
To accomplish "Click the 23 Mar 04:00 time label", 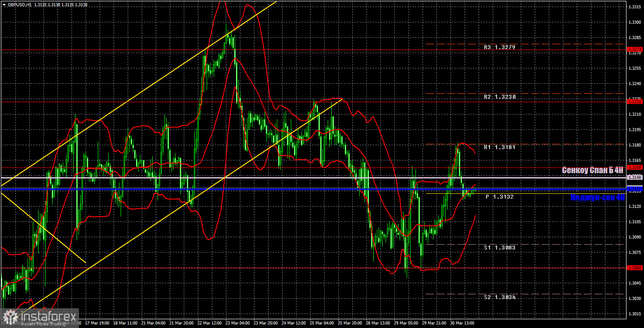I will pyautogui.click(x=238, y=323).
